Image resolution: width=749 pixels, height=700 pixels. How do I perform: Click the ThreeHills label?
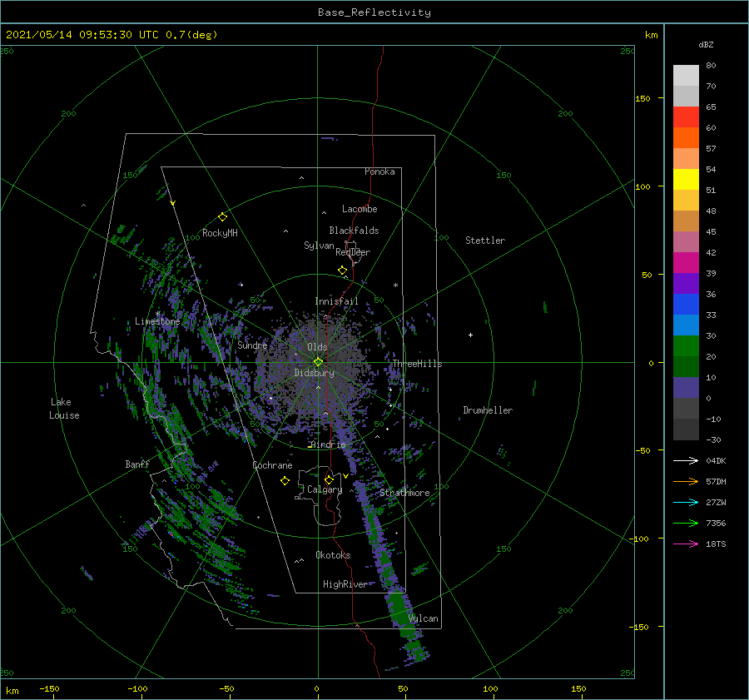pyautogui.click(x=418, y=364)
